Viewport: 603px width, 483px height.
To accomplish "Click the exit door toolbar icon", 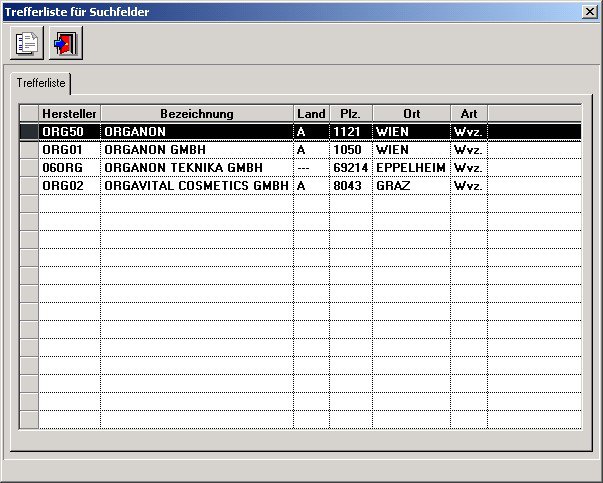I will [x=66, y=43].
